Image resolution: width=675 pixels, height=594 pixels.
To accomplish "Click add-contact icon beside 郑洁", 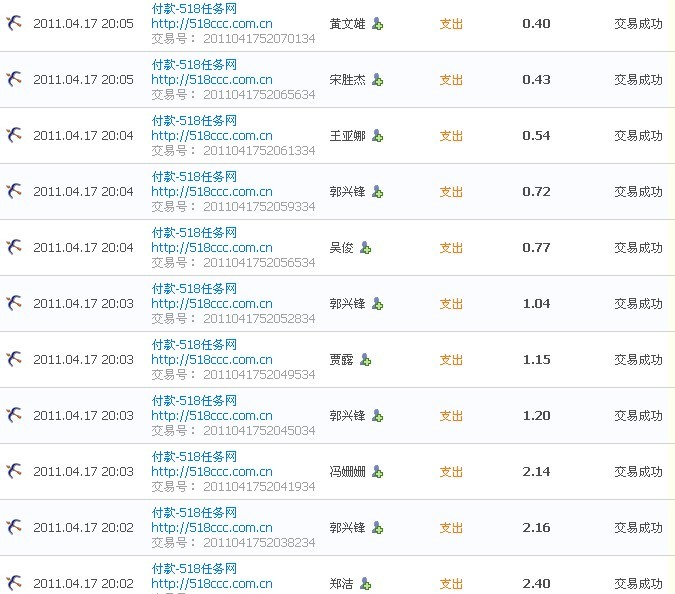I will [365, 584].
